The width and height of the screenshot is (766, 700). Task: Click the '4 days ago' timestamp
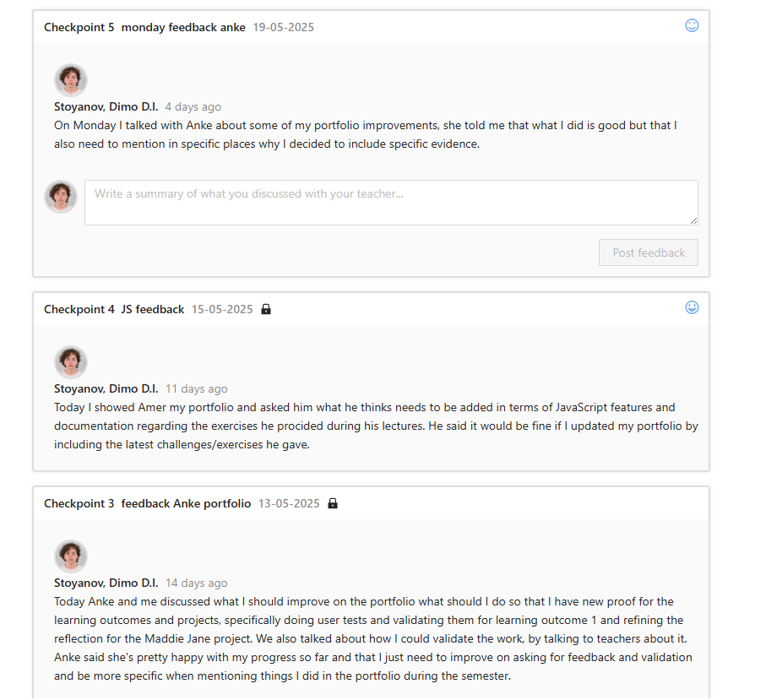click(193, 106)
